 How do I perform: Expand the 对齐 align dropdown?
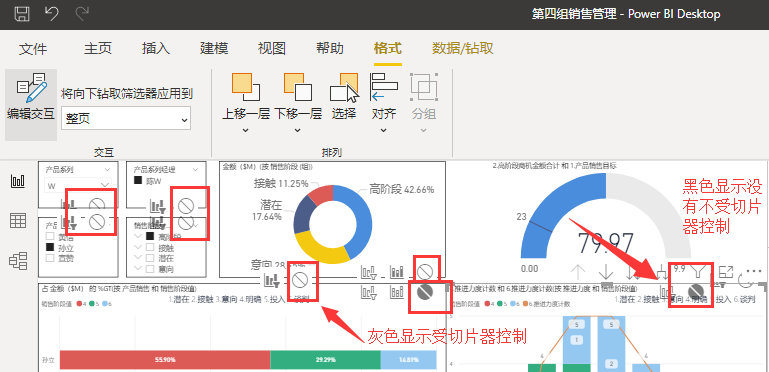coord(384,130)
